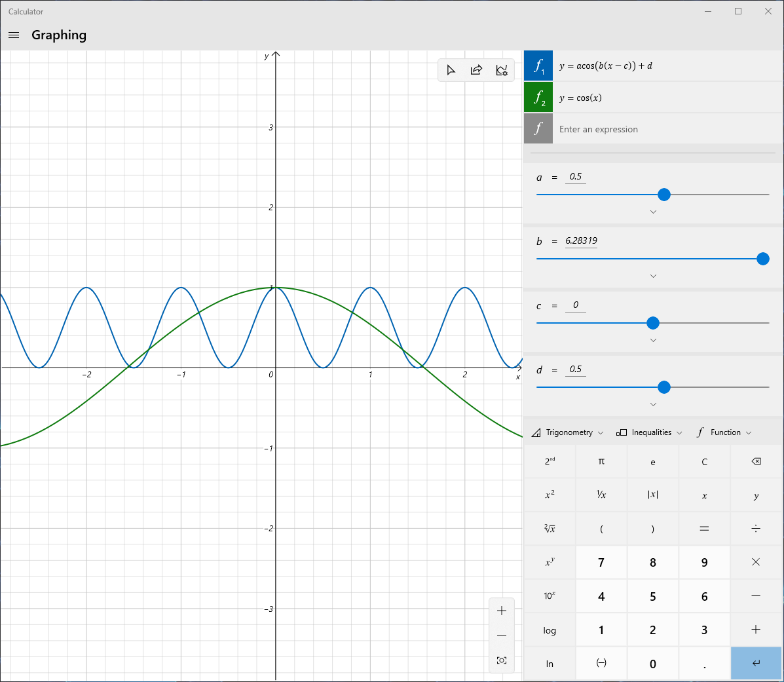Open the navigation hamburger menu

pyautogui.click(x=13, y=35)
